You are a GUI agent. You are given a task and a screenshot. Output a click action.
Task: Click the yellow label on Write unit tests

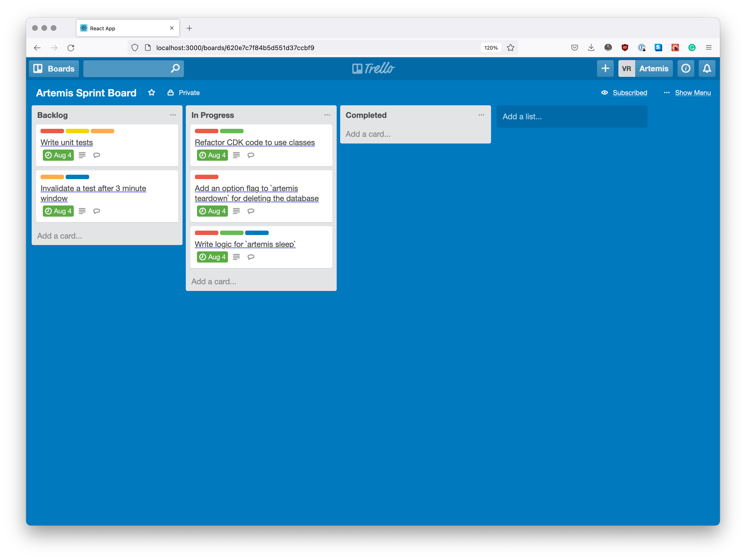[x=77, y=131]
